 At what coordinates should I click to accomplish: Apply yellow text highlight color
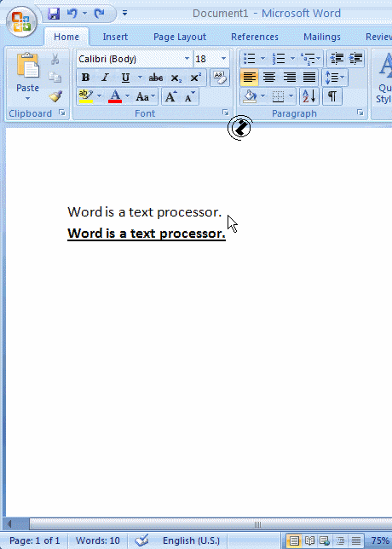(x=86, y=96)
